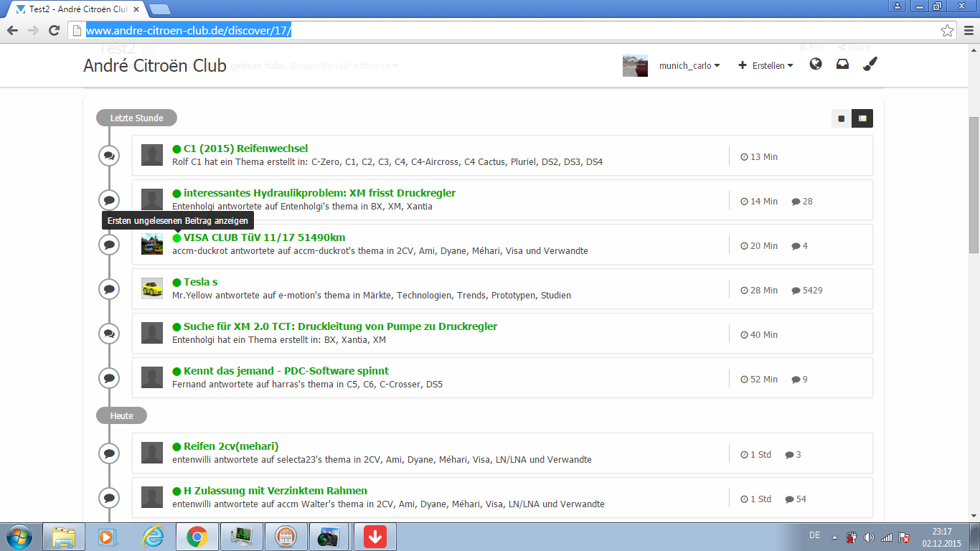Click green unread dot for VISA CLUB topic
The height and width of the screenshot is (551, 980).
[176, 238]
